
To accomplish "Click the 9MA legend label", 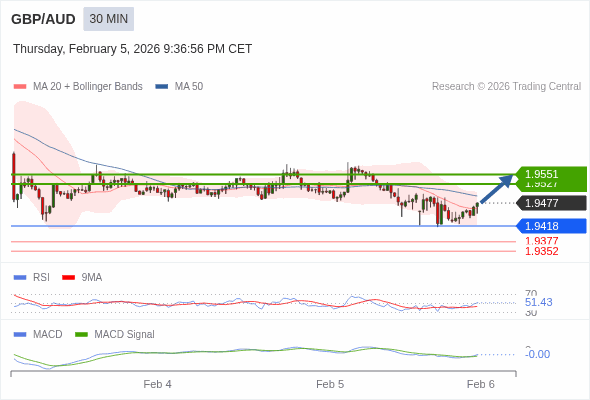I will coord(92,277).
